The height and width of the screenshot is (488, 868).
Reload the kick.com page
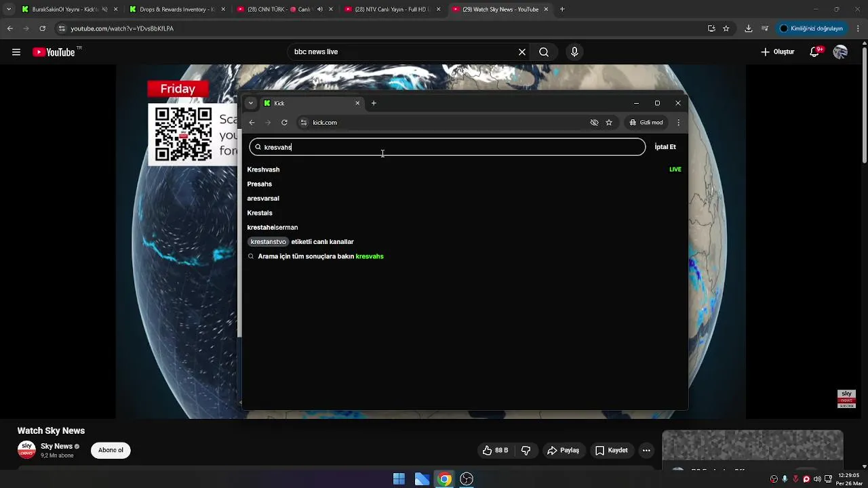(x=284, y=123)
